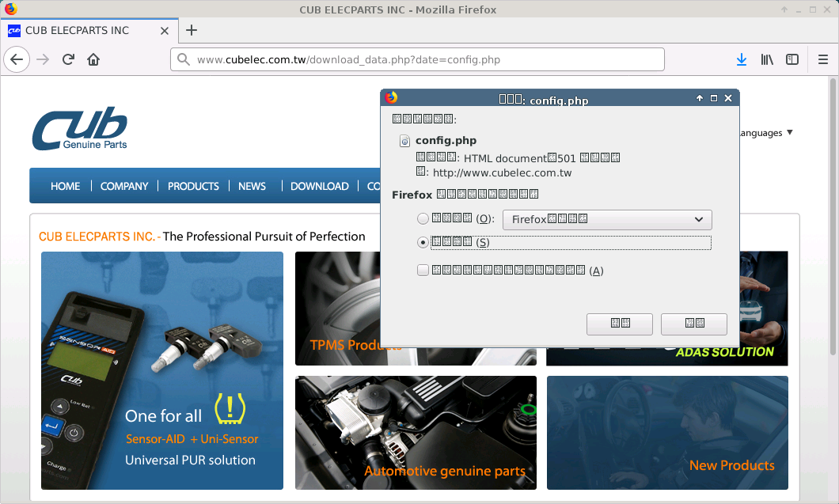
Task: Toggle the sidebar view icon
Action: coord(792,59)
